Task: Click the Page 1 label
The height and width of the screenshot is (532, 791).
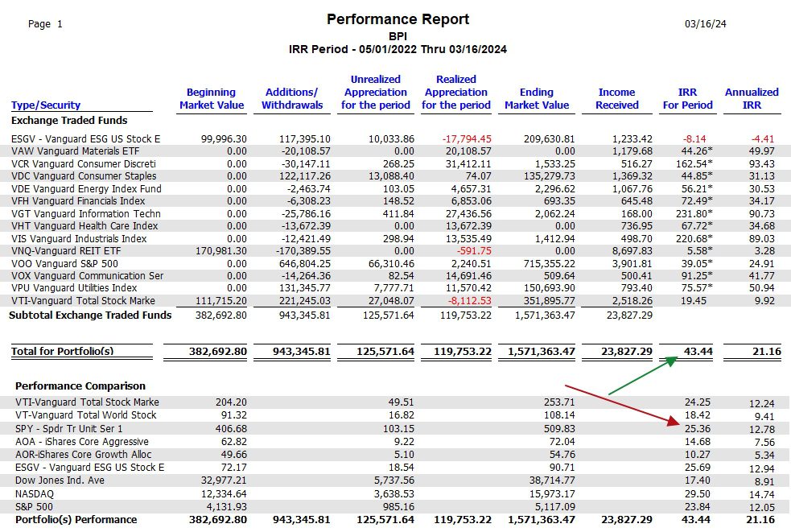Action: tap(45, 23)
